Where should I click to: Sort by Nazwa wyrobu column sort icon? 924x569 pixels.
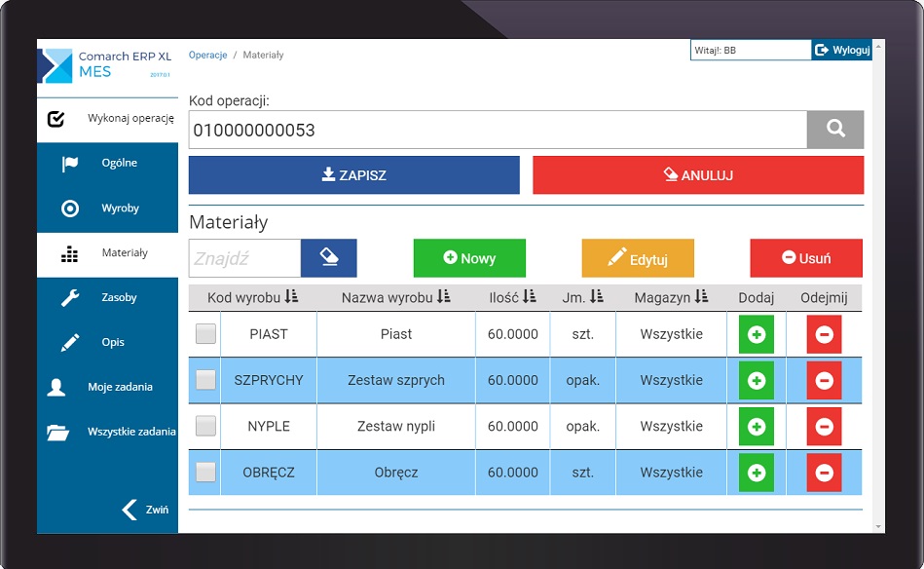coord(444,296)
